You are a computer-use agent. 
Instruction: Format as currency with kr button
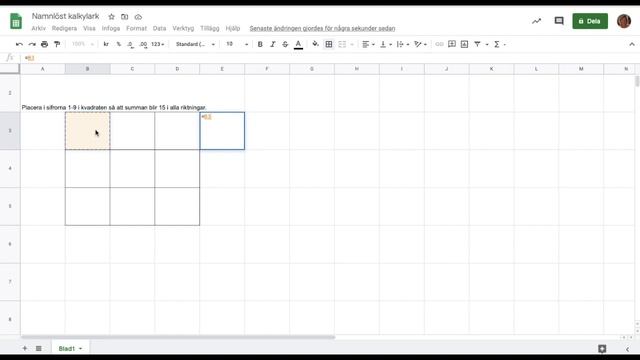pos(106,44)
